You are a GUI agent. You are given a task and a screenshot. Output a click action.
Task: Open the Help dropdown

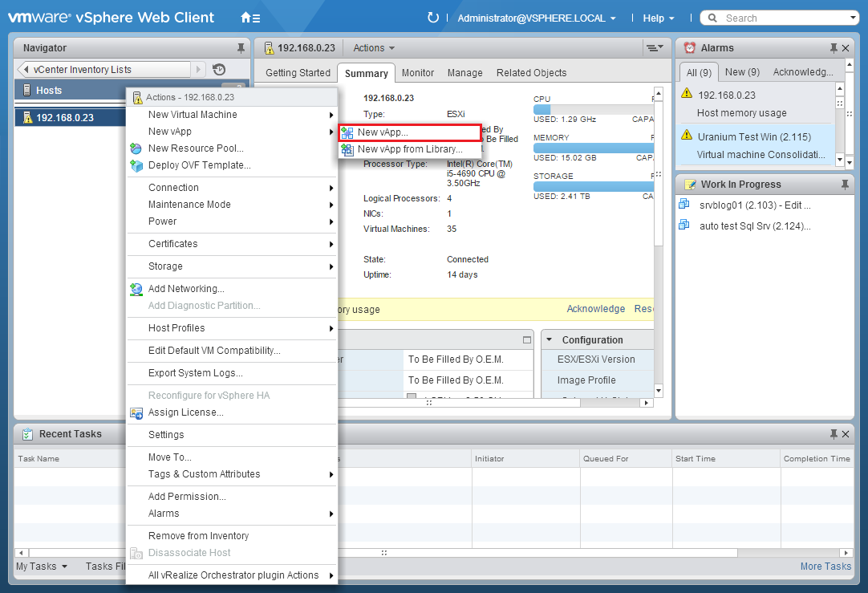pyautogui.click(x=659, y=18)
